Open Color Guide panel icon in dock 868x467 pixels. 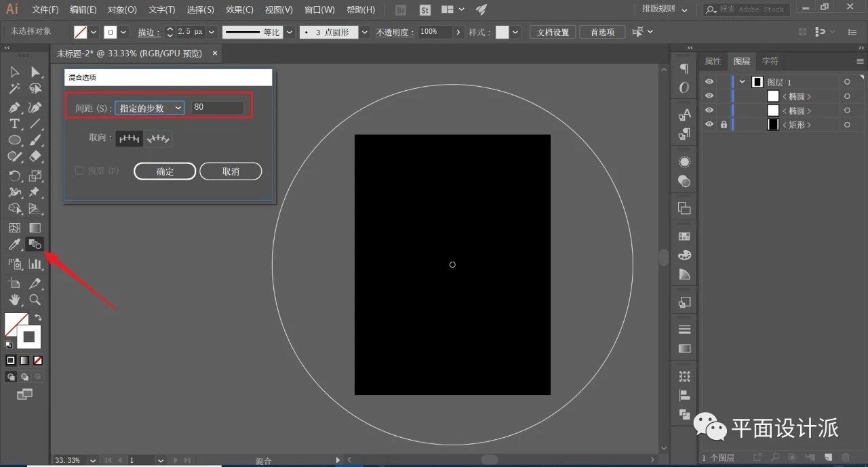coord(684,275)
